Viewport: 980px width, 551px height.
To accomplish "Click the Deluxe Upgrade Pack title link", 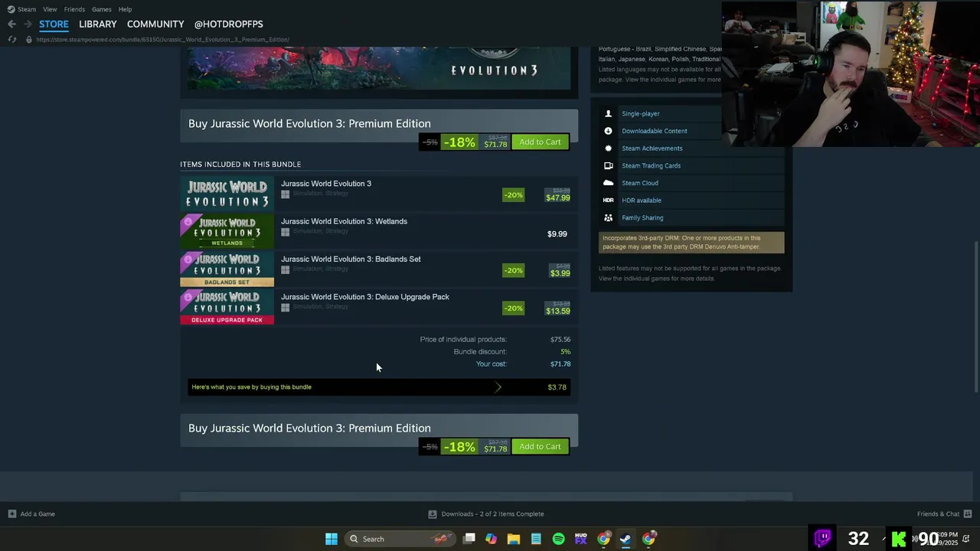I will tap(365, 297).
